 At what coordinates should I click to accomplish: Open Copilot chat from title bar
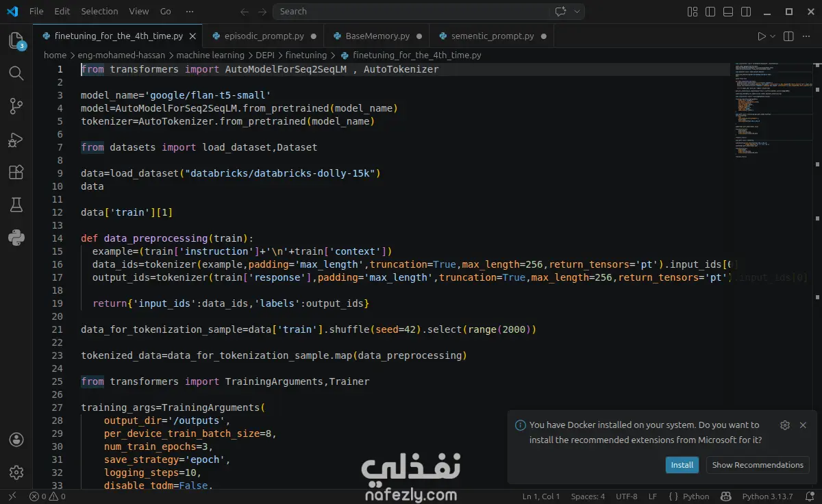click(561, 12)
